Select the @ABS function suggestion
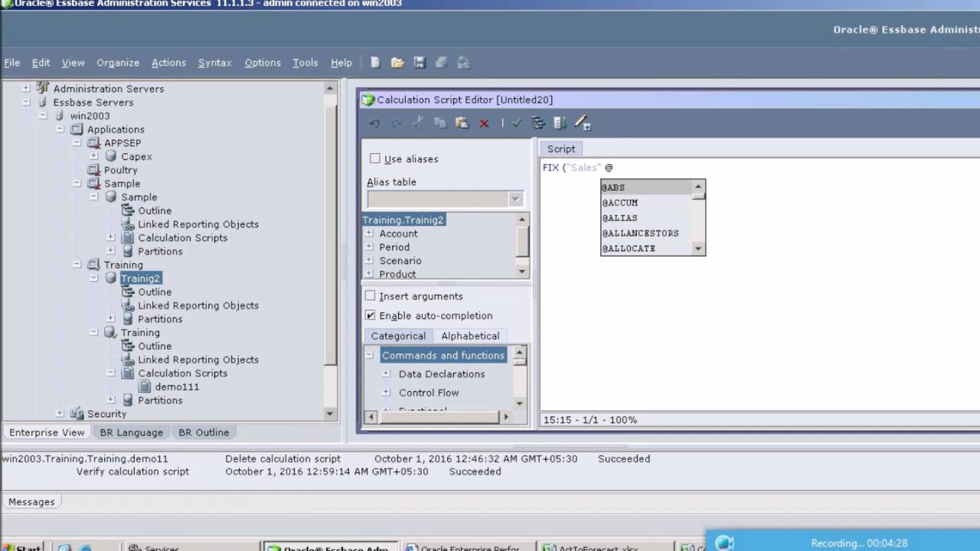 tap(646, 187)
